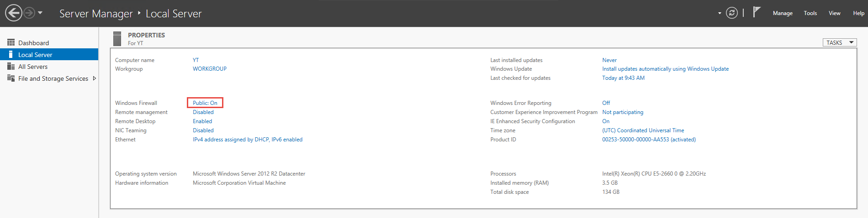The image size is (868, 218).
Task: Click the Local Server icon in sidebar
Action: pos(11,55)
